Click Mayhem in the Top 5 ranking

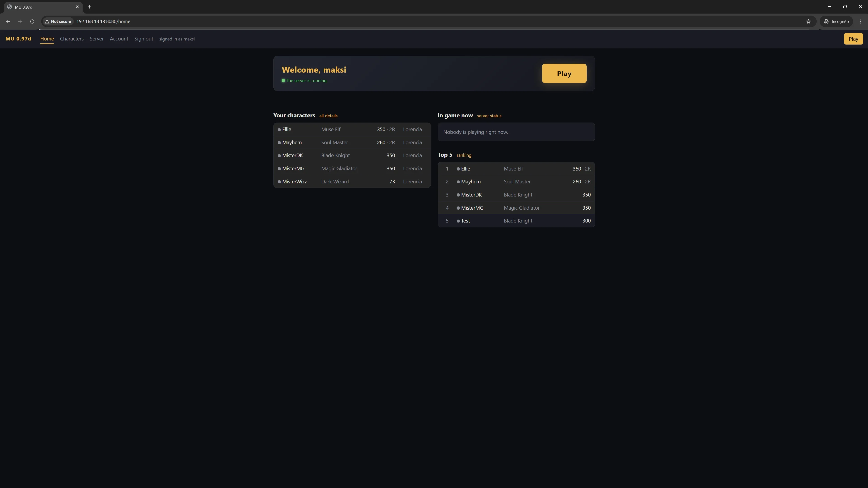(471, 182)
